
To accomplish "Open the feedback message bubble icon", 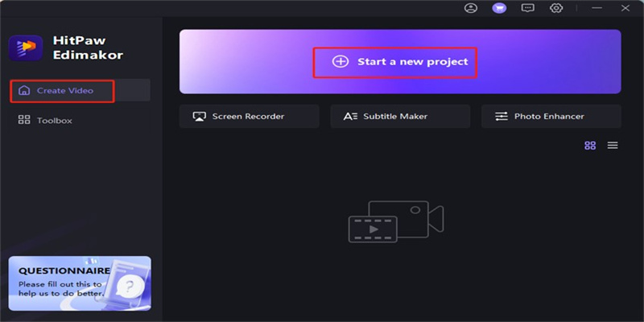I will (x=528, y=8).
